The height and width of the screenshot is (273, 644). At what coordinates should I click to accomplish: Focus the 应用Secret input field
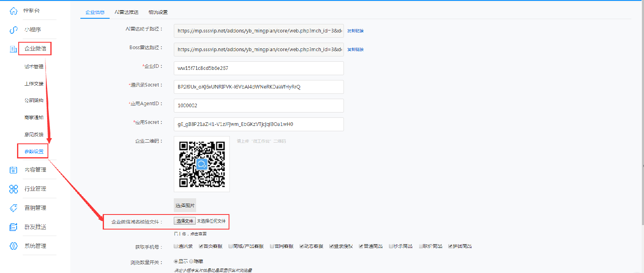(259, 124)
